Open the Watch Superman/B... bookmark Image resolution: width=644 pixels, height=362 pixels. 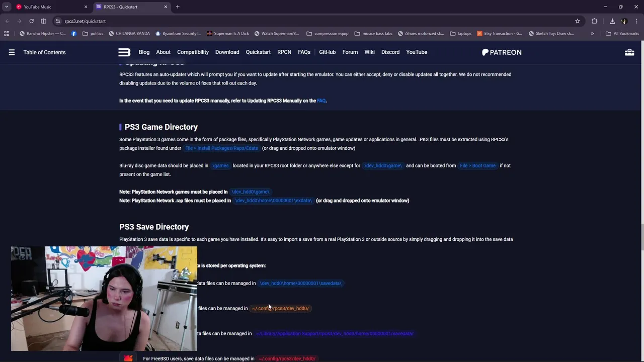point(277,34)
